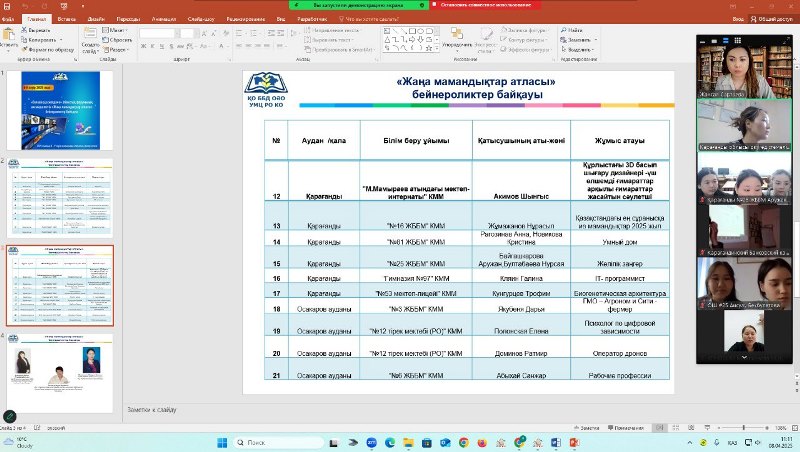Viewport: 800px width, 452px height.
Task: Open the Section (Раздел) dropdown
Action: click(x=117, y=48)
